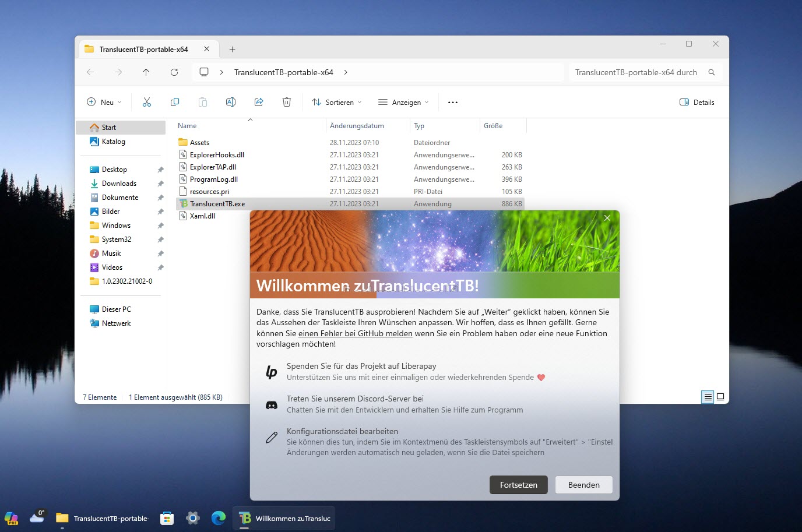
Task: Expand the chevron before TranslucentTB-portable-x64 in the address bar
Action: click(221, 72)
